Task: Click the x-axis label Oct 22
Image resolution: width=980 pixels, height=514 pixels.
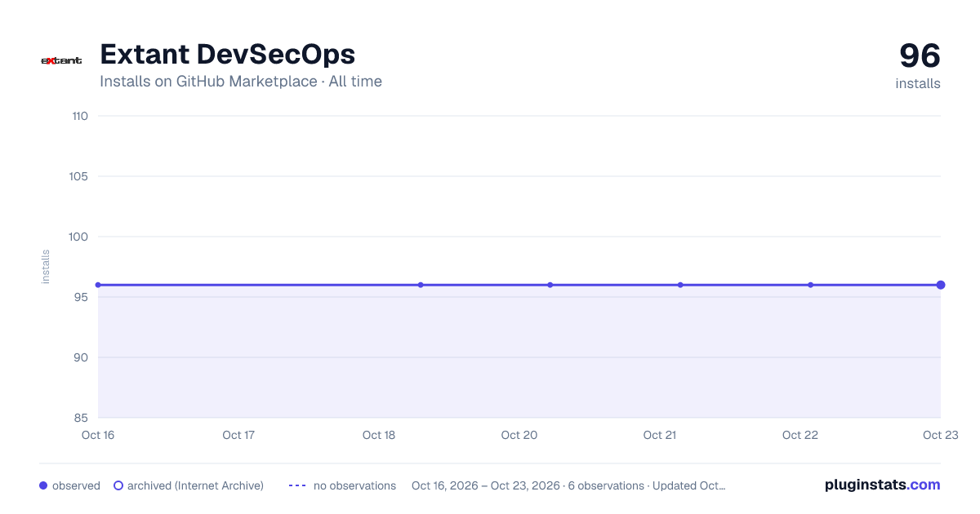Action: [800, 435]
